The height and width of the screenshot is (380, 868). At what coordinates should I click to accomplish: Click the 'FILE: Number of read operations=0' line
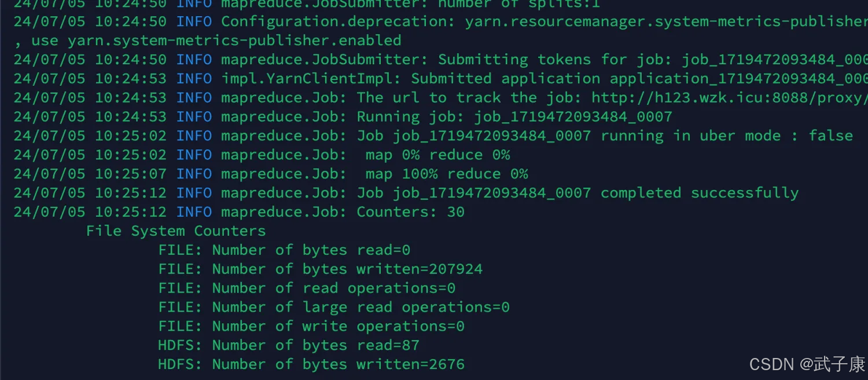click(x=307, y=288)
